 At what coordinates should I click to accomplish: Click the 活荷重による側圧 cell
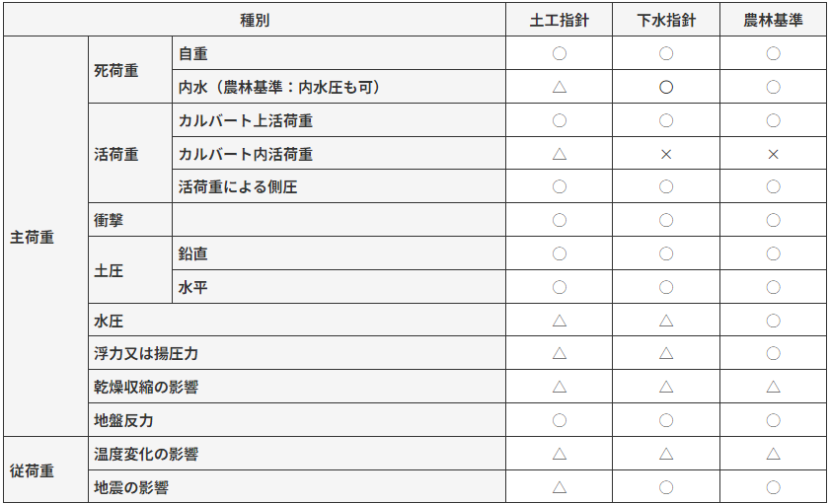point(339,186)
